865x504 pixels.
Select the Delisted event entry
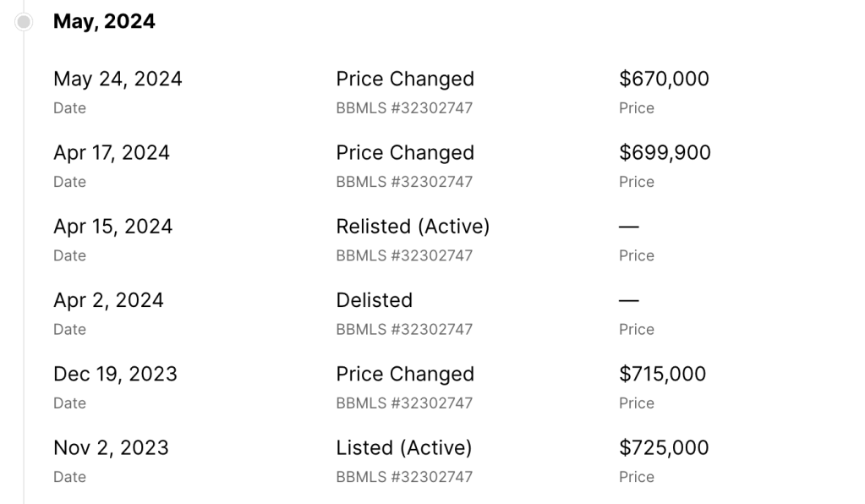pyautogui.click(x=374, y=300)
